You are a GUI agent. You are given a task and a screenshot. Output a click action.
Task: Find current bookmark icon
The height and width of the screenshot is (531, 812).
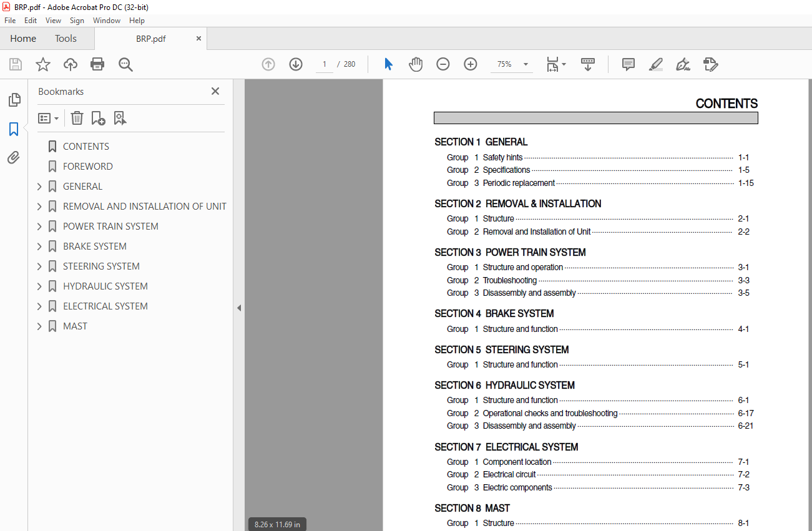tap(120, 118)
